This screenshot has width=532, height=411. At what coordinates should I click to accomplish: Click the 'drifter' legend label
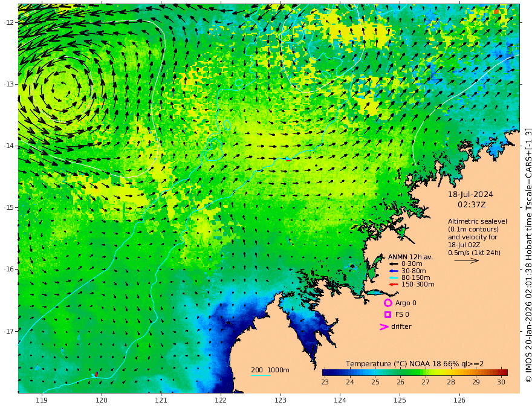[x=401, y=326]
